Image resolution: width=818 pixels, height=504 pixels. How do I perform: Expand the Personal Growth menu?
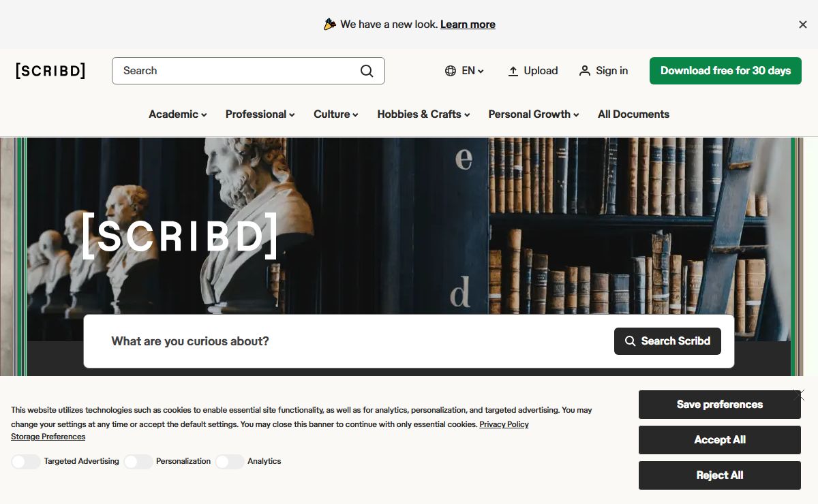coord(534,114)
